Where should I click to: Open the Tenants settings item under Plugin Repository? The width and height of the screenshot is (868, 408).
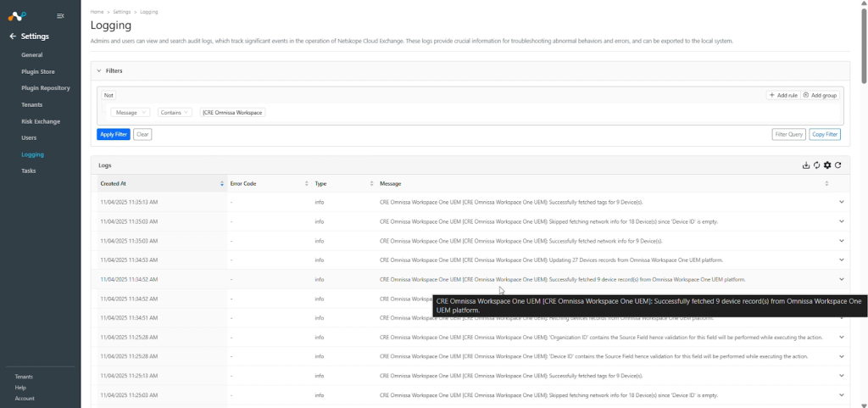32,104
